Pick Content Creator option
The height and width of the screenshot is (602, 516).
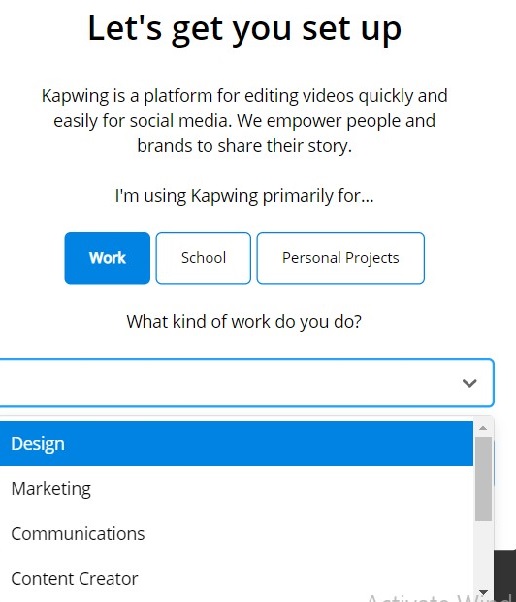click(236, 579)
